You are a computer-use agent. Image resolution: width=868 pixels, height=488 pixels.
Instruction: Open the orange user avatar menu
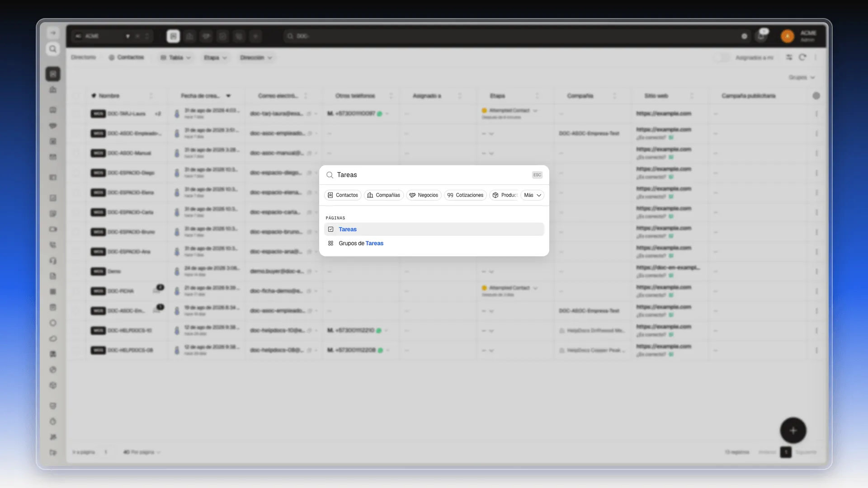(x=788, y=36)
